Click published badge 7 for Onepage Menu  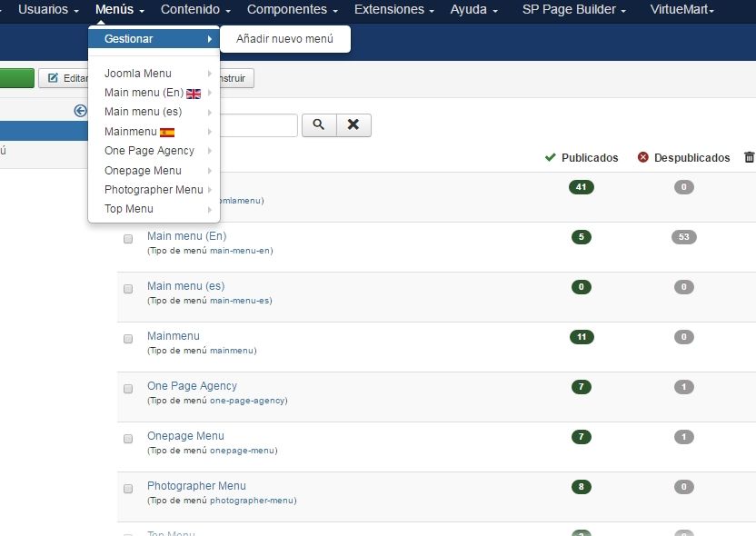(x=581, y=437)
